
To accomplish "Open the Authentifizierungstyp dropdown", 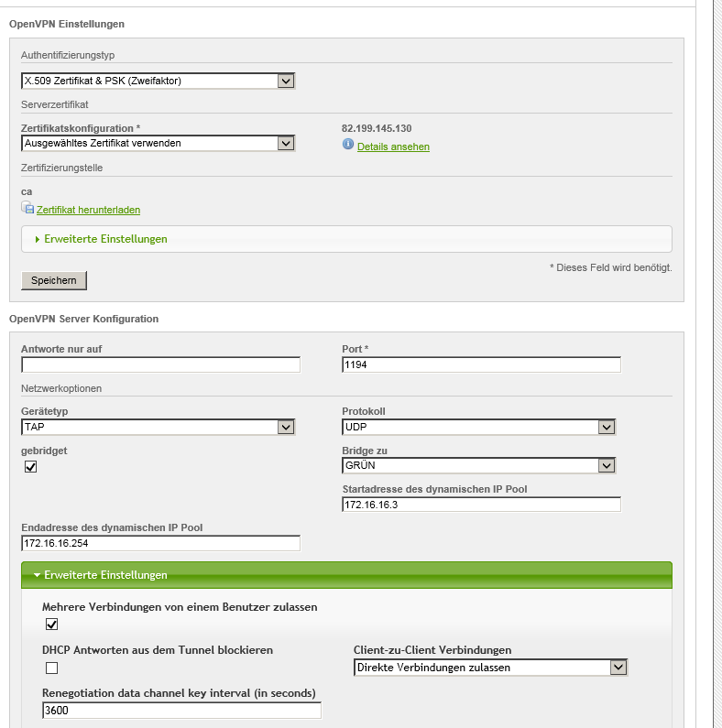I will point(158,81).
